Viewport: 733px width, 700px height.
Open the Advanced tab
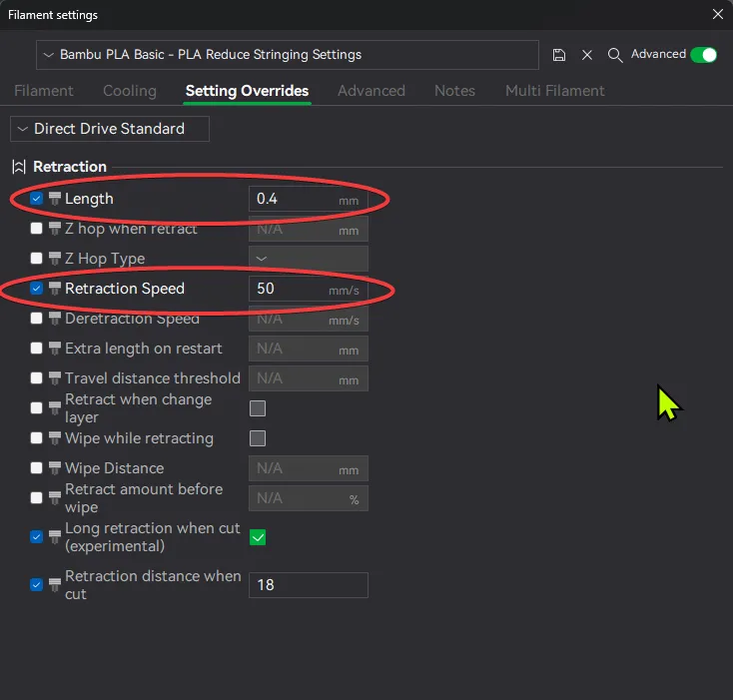tap(371, 91)
